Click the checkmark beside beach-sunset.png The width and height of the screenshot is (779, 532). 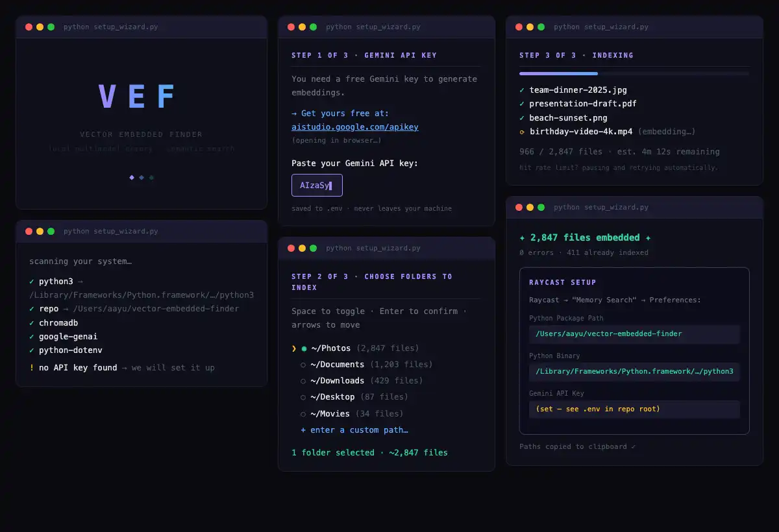(522, 118)
